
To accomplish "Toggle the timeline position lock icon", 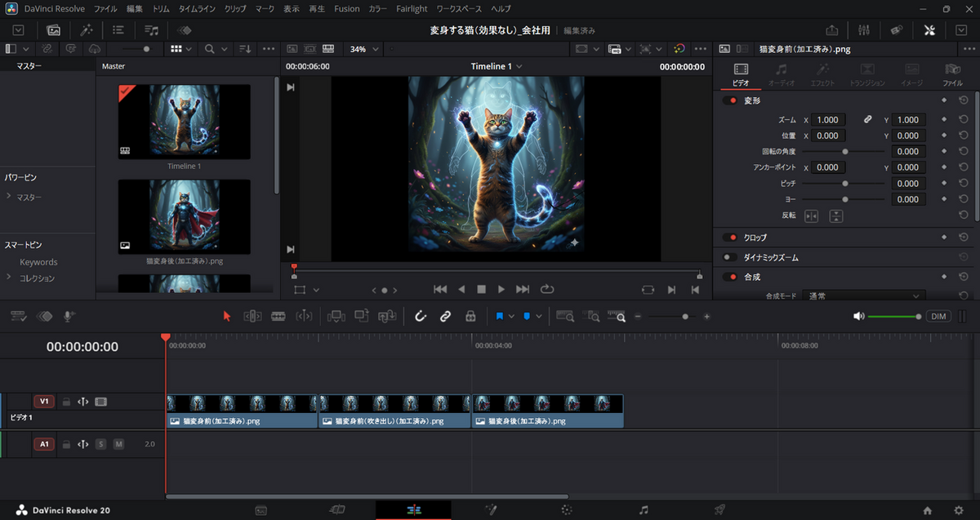I will [x=470, y=316].
